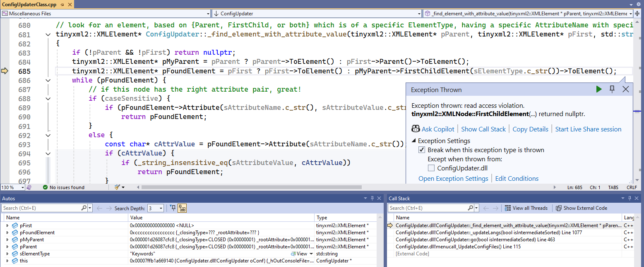This screenshot has height=267, width=644.
Task: Expand the pFirst variable row
Action: pyautogui.click(x=7, y=226)
